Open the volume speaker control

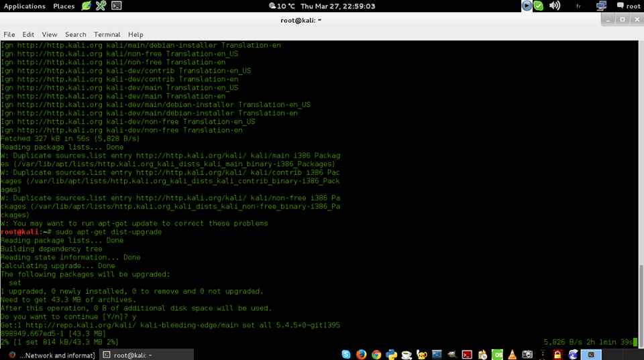click(555, 6)
